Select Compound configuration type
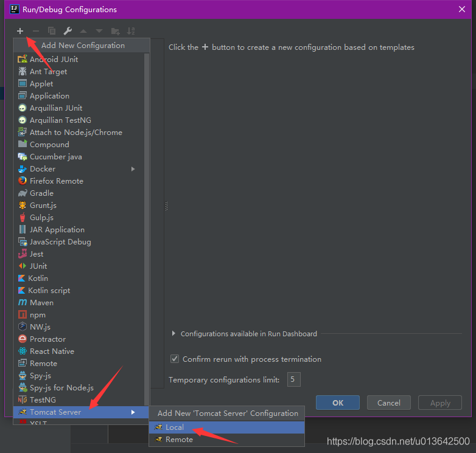 [x=79, y=144]
